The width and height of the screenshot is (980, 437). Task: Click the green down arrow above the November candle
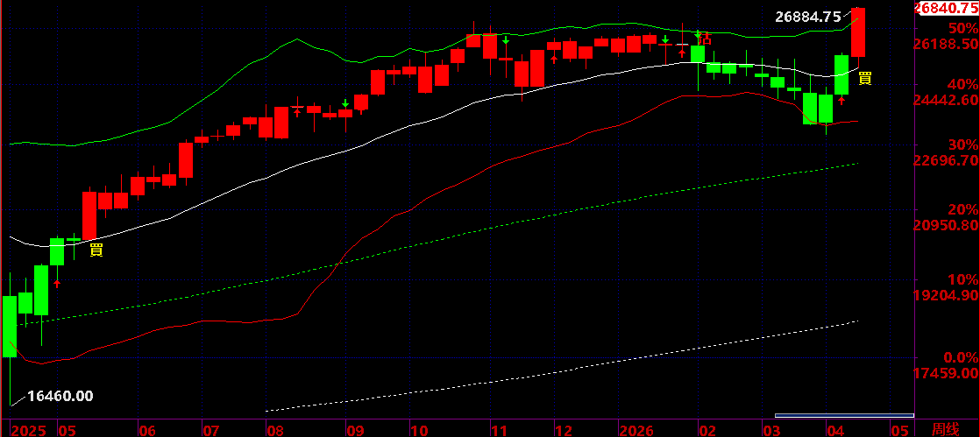coord(506,40)
